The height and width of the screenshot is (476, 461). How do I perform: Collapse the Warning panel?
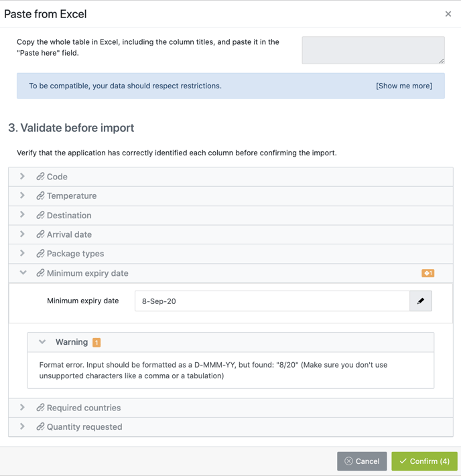pyautogui.click(x=42, y=342)
